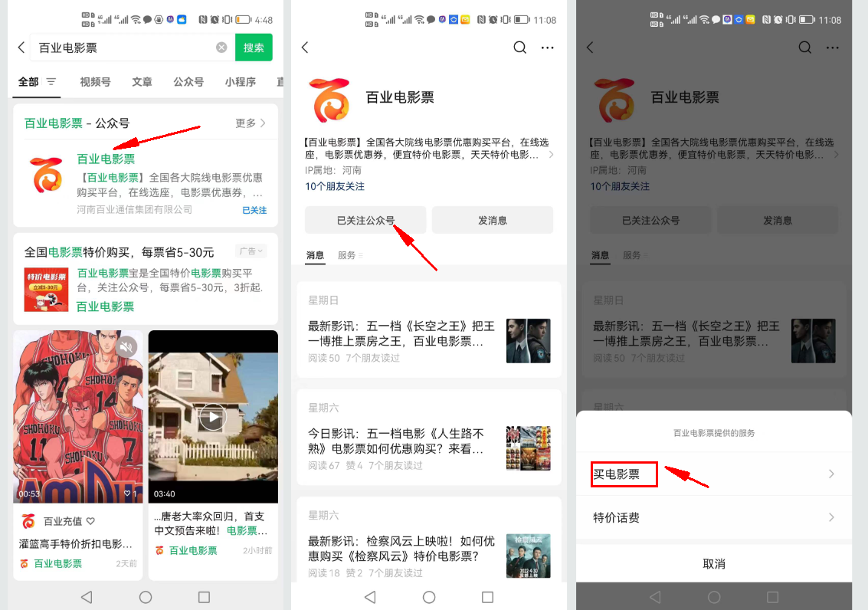Android back button on middle phone screen
Image resolution: width=868 pixels, height=610 pixels.
[x=370, y=597]
